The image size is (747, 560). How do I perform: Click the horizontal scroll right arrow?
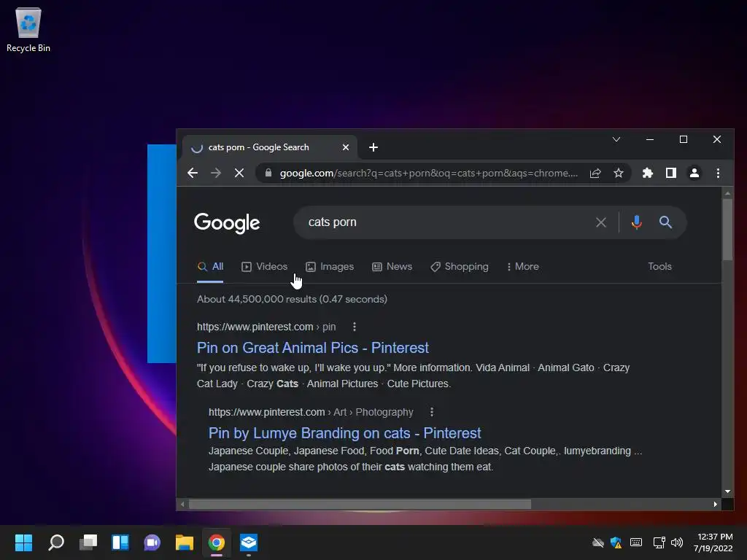coord(715,504)
